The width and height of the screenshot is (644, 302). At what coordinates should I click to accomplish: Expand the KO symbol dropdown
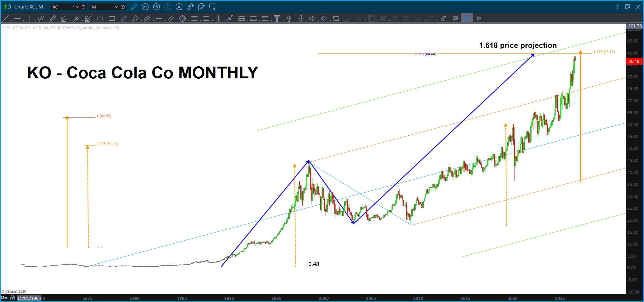click(78, 7)
